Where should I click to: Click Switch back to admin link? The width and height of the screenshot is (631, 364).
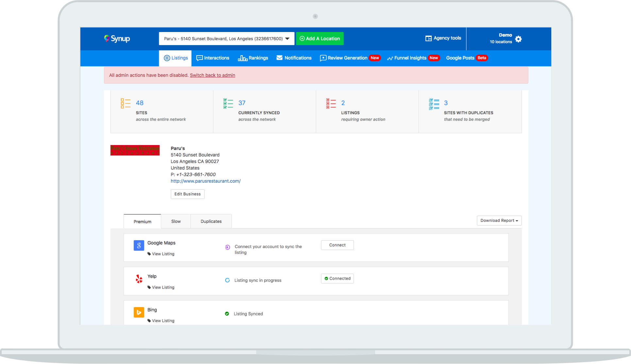pos(212,75)
